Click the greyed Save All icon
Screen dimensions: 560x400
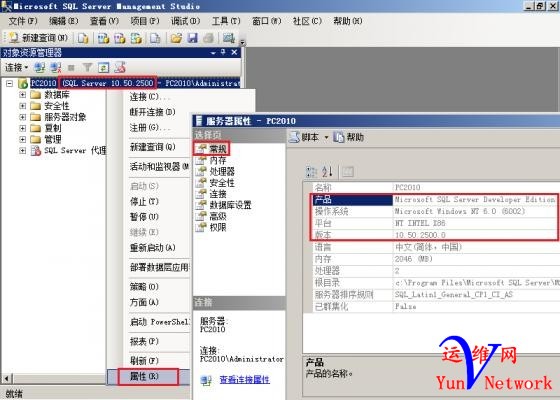tap(209, 38)
